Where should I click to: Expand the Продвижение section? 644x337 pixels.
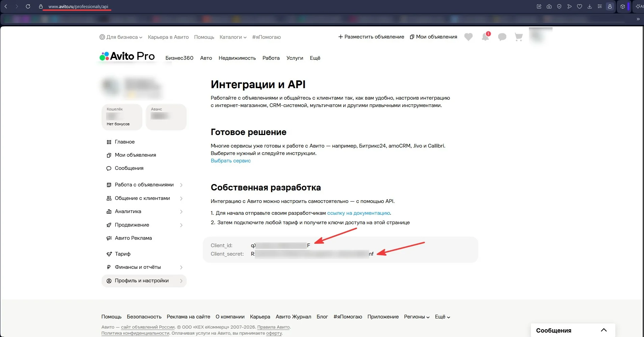coord(144,225)
